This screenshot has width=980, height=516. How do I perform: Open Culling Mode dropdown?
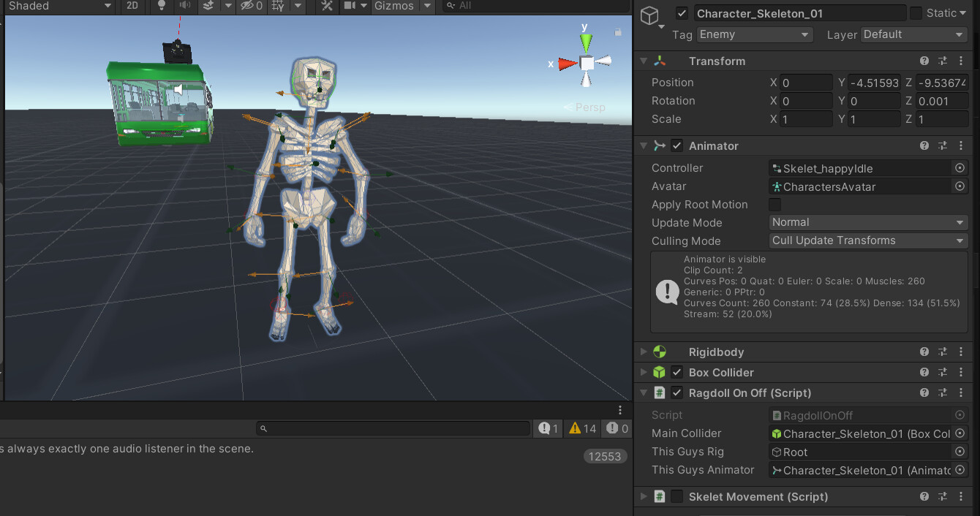tap(869, 240)
